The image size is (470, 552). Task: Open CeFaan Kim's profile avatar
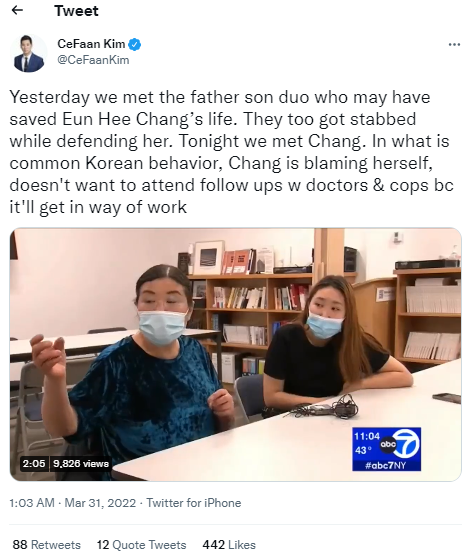click(29, 54)
